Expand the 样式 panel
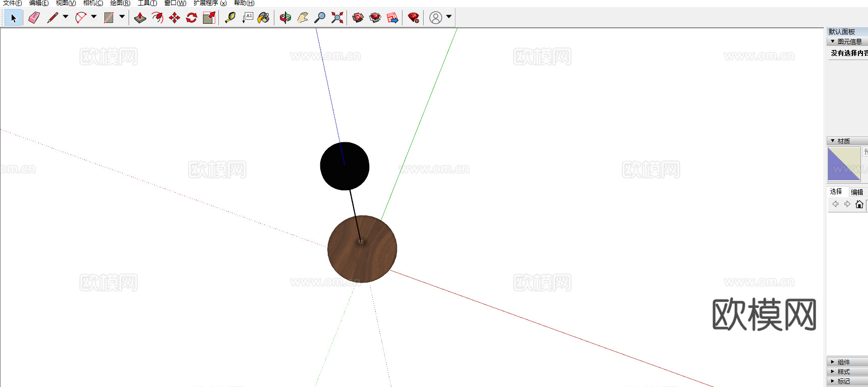 [x=843, y=371]
